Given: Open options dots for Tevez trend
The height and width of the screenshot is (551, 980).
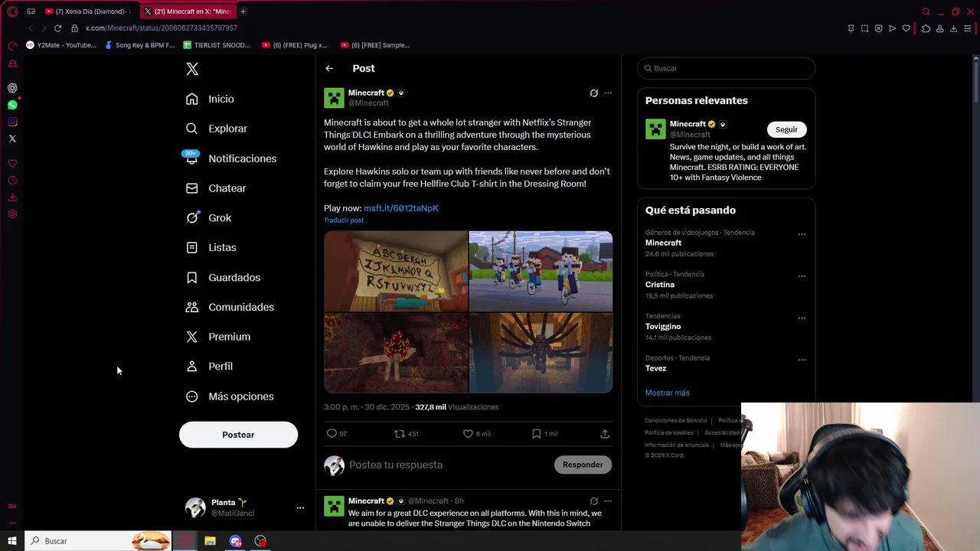Looking at the screenshot, I should 802,360.
